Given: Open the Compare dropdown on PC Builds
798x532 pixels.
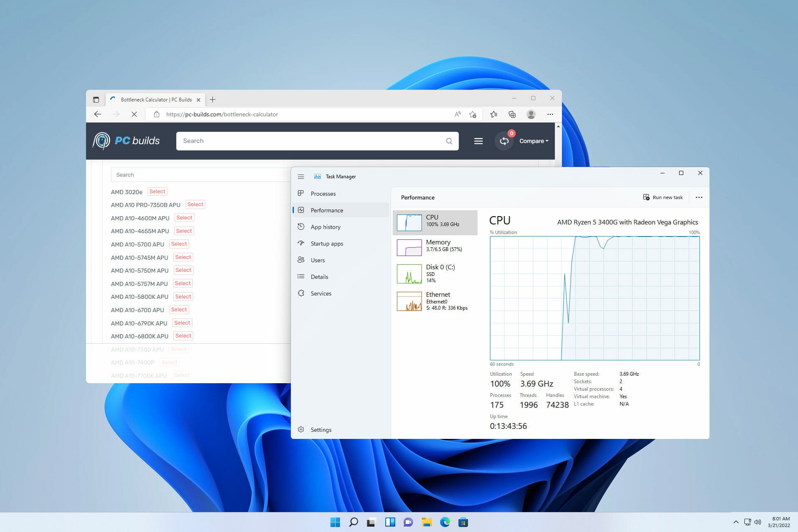Looking at the screenshot, I should tap(532, 141).
